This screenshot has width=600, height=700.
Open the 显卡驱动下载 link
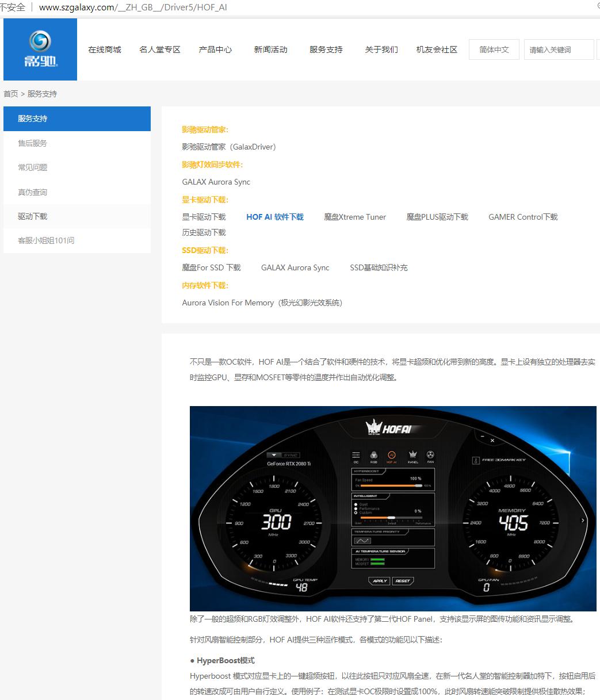coord(204,217)
